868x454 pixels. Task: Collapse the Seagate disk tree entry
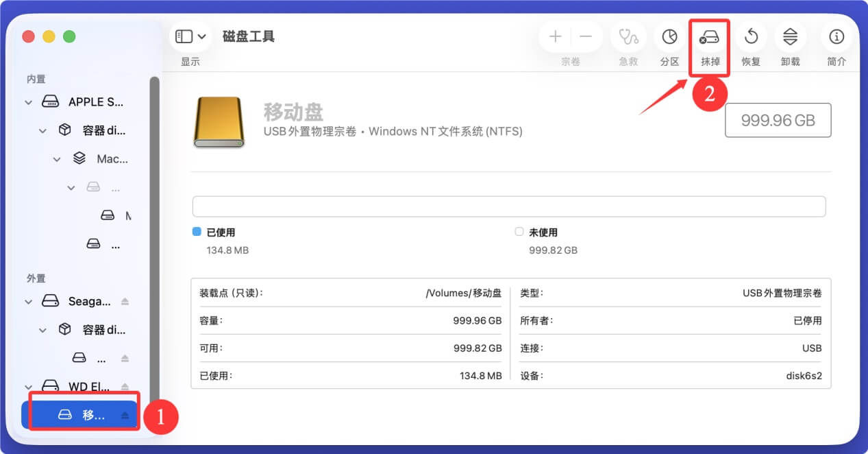coord(28,301)
